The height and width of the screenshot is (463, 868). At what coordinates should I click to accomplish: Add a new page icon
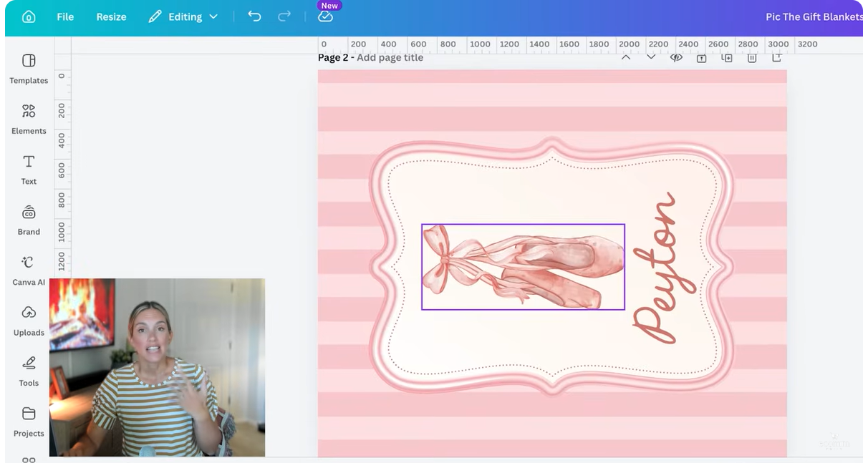(x=776, y=57)
